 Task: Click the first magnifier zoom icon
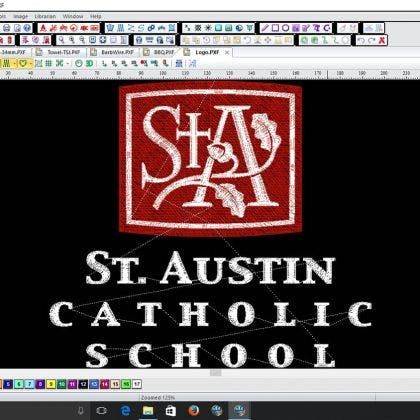point(61,40)
